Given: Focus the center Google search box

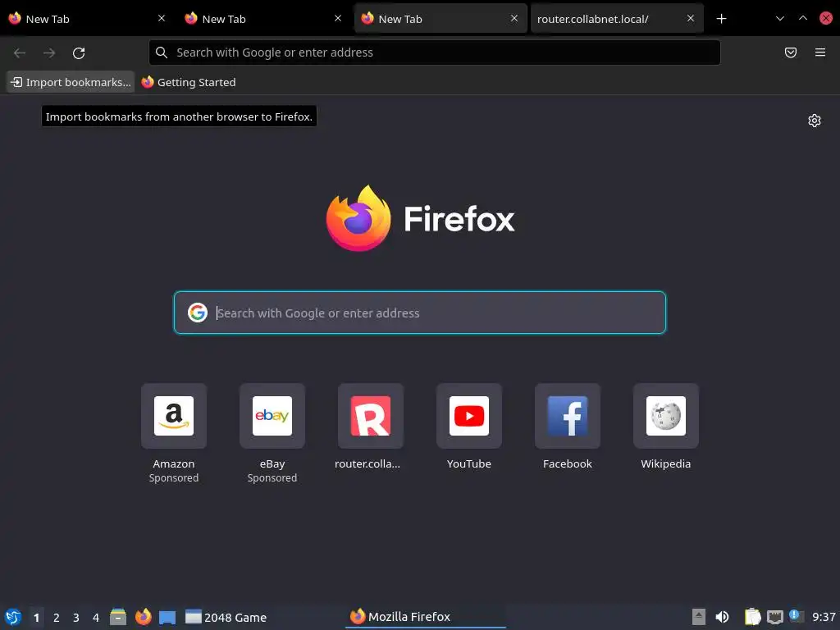Looking at the screenshot, I should (419, 313).
